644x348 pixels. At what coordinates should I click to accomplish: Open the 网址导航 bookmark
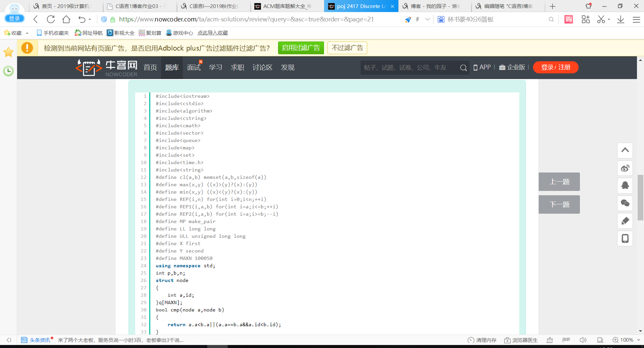pyautogui.click(x=89, y=33)
